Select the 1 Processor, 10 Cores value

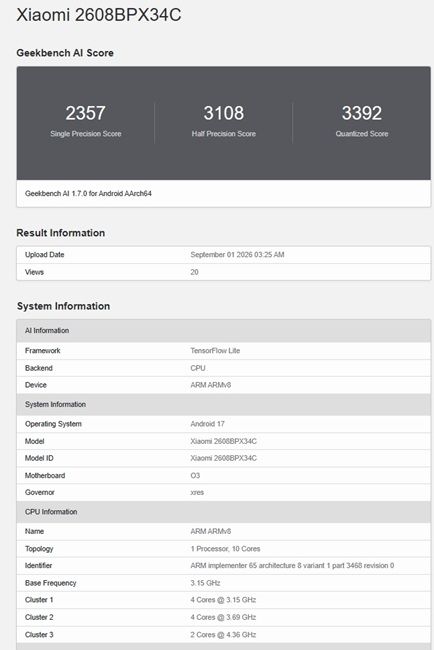225,548
